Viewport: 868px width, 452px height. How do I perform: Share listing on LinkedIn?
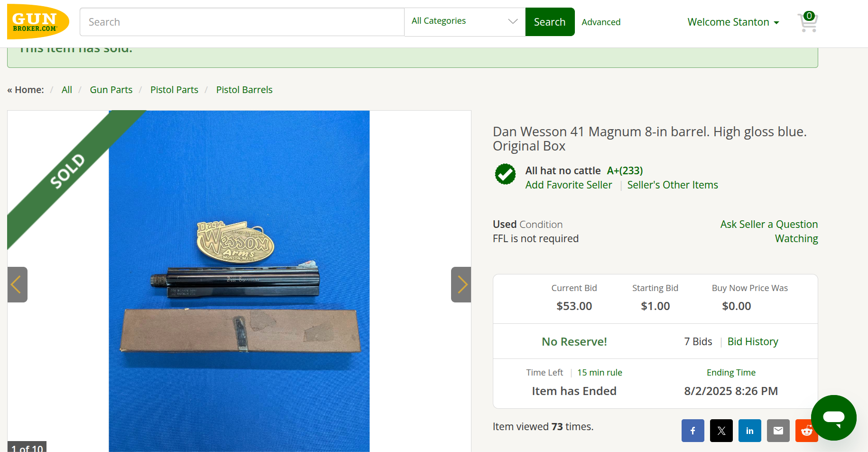tap(749, 431)
